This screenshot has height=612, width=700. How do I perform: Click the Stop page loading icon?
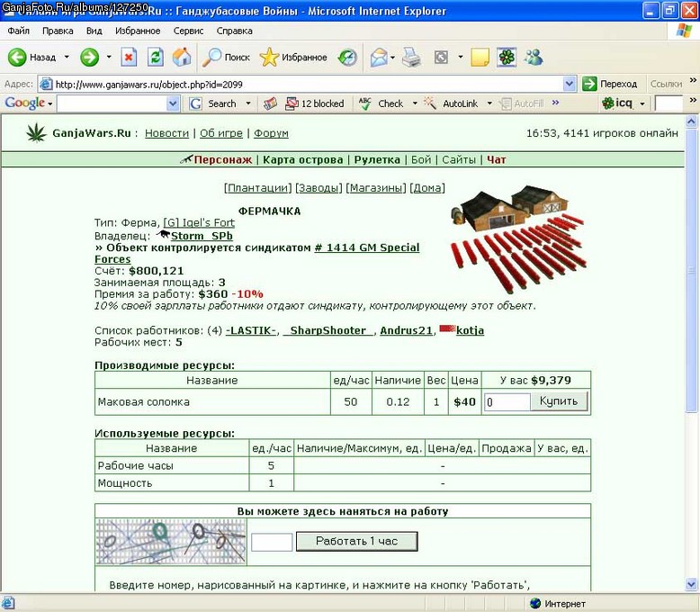pyautogui.click(x=129, y=58)
